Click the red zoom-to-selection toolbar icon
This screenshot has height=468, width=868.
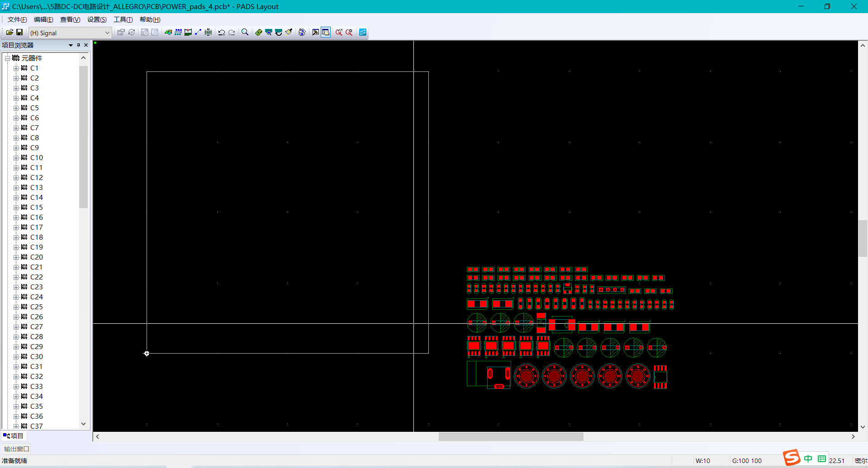point(339,33)
